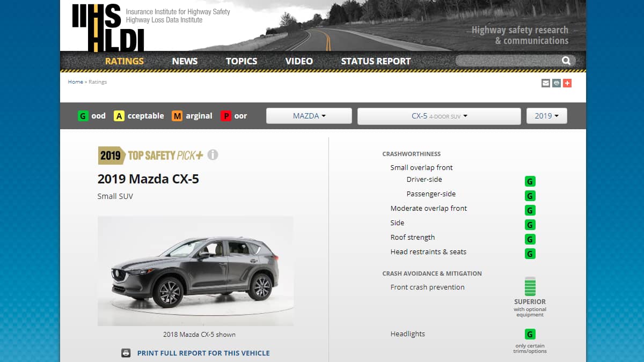This screenshot has width=644, height=362.
Task: Select the VIDEO navigation item
Action: point(299,61)
